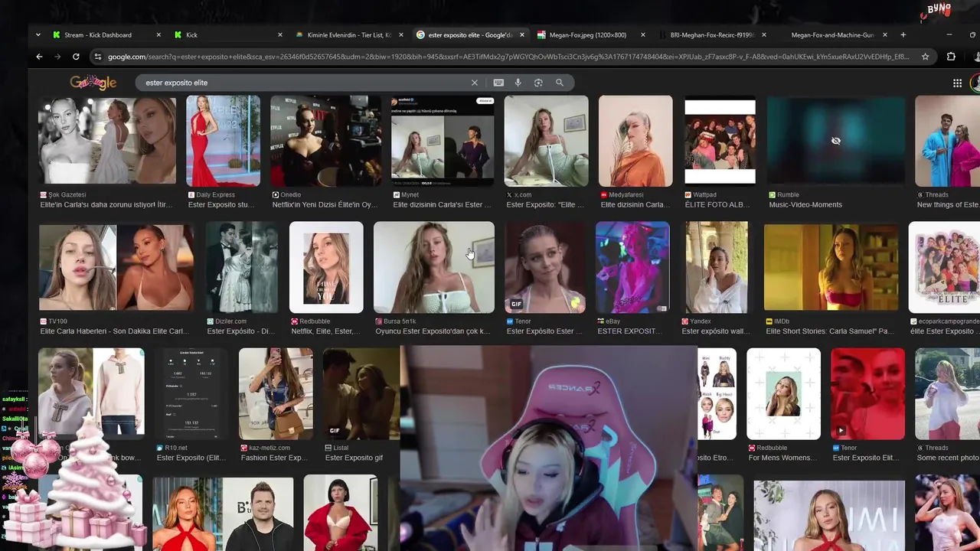
Task: Open the on-screen keyboard input tool
Action: [x=498, y=83]
